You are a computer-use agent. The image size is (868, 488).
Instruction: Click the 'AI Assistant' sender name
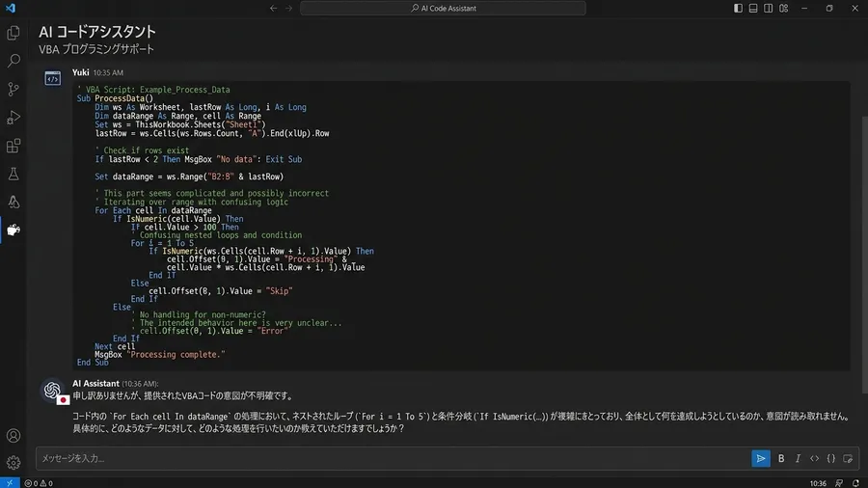95,383
